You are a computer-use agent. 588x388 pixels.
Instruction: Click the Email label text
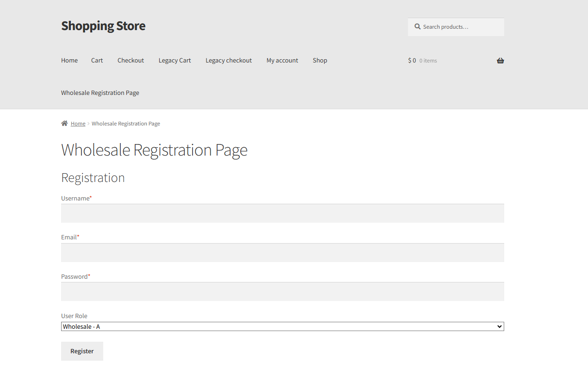69,237
